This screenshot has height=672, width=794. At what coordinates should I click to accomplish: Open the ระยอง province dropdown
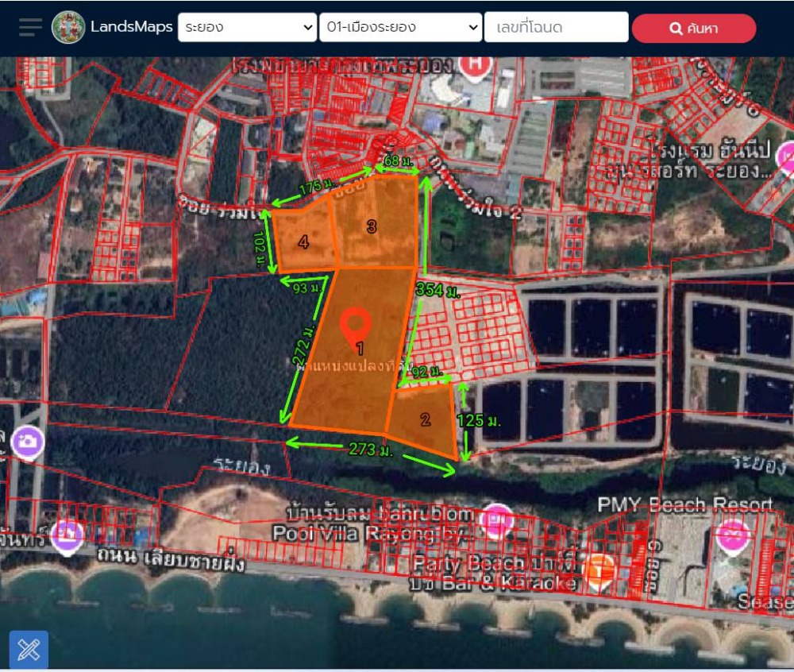(x=247, y=28)
